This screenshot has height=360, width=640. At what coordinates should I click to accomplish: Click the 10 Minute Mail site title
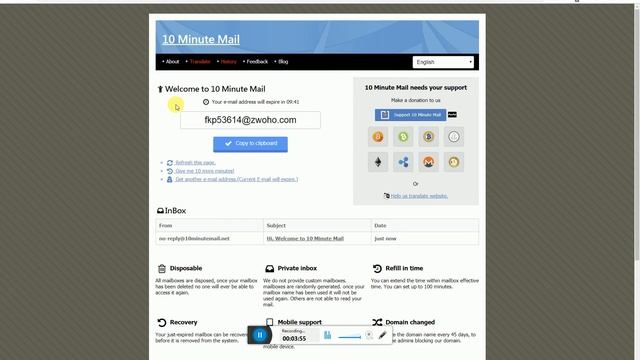[x=201, y=40]
